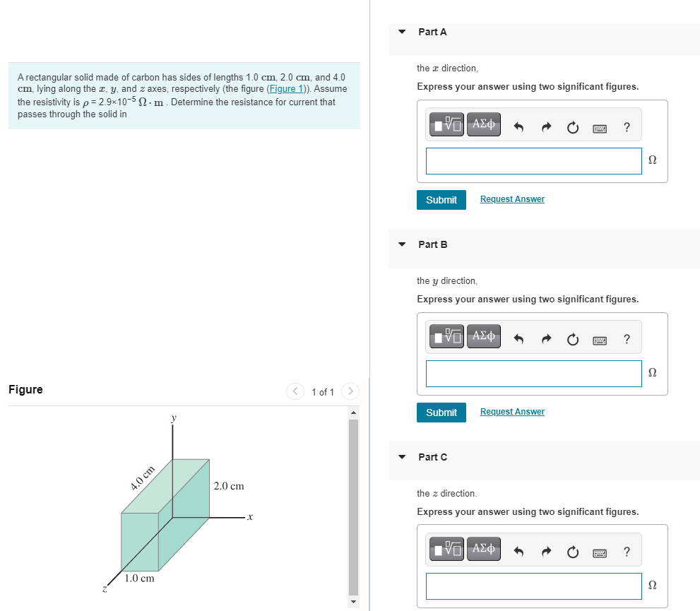
Task: Reset the Part B answer field
Action: pos(572,339)
